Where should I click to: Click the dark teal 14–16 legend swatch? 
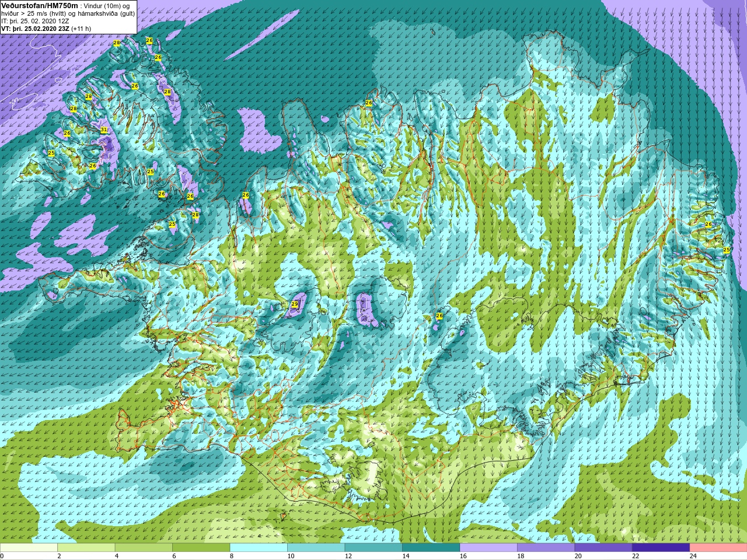(431, 548)
